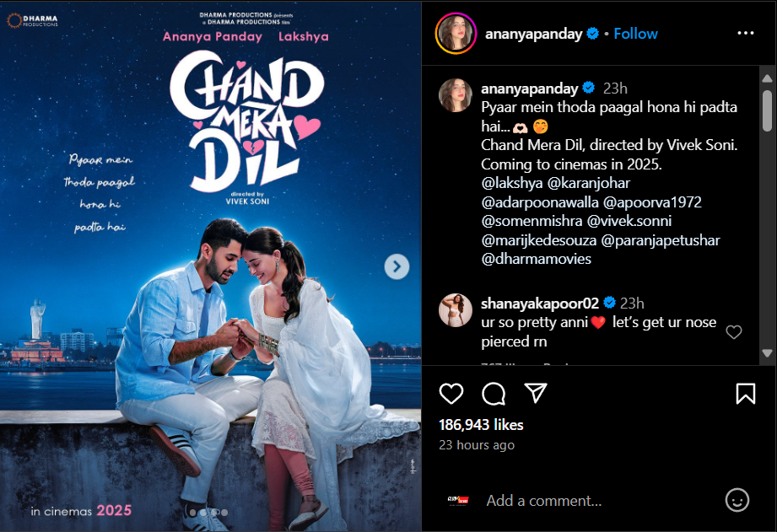View the 186,943 likes list

click(x=481, y=425)
